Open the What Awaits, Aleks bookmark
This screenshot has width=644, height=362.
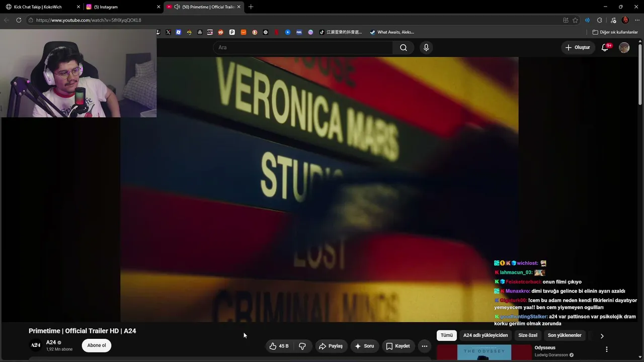392,32
